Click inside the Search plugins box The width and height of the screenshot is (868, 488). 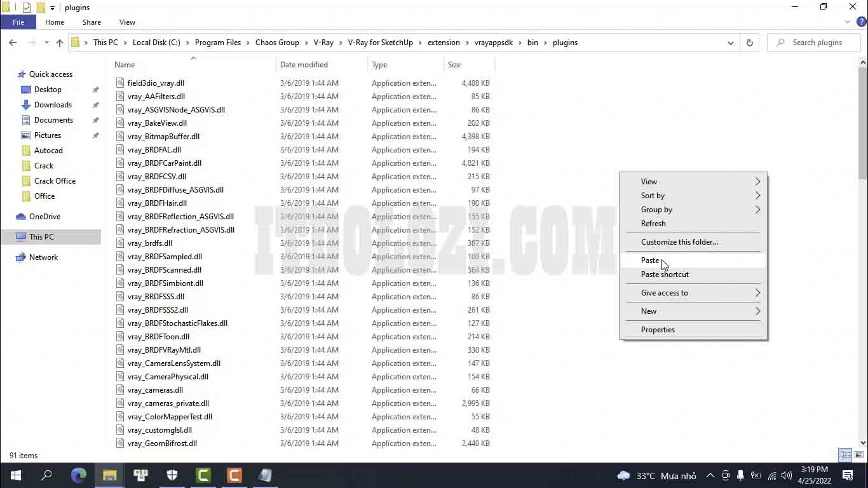[x=817, y=43]
